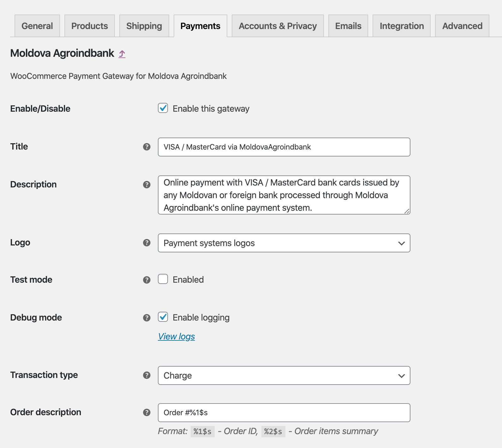The height and width of the screenshot is (448, 502).
Task: Disable the Enable logging checkbox
Action: 163,317
